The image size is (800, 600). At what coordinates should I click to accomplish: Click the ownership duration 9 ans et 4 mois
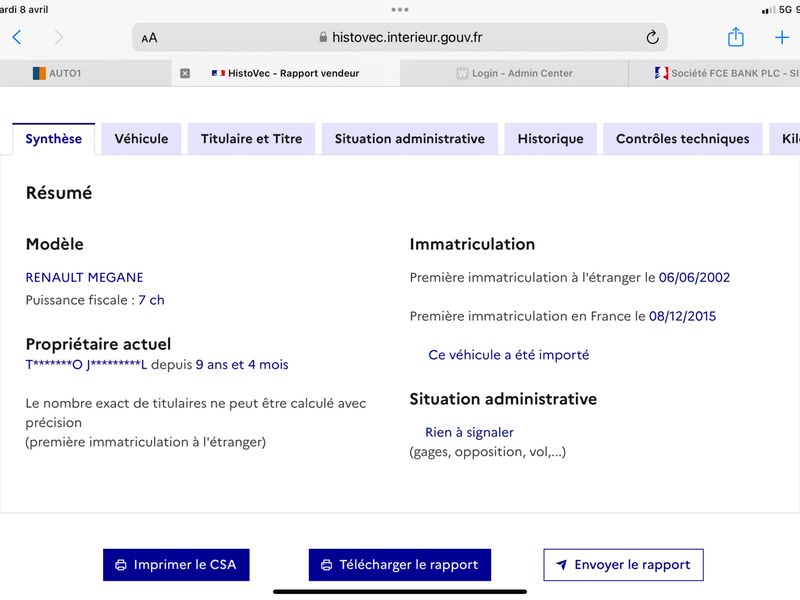point(242,365)
